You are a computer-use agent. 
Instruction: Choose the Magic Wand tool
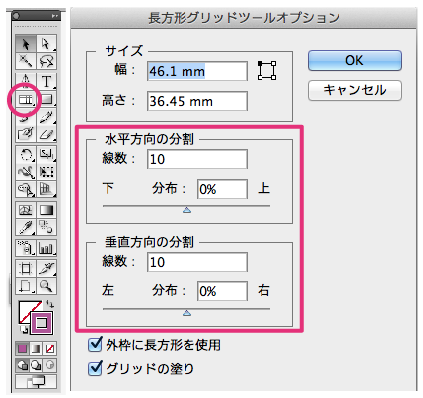click(26, 61)
